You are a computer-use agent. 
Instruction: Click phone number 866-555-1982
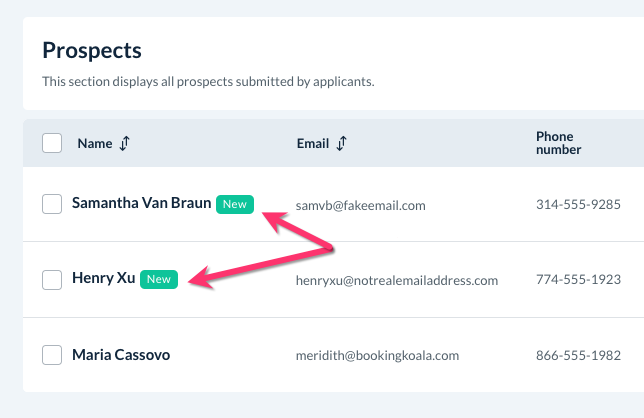click(578, 355)
